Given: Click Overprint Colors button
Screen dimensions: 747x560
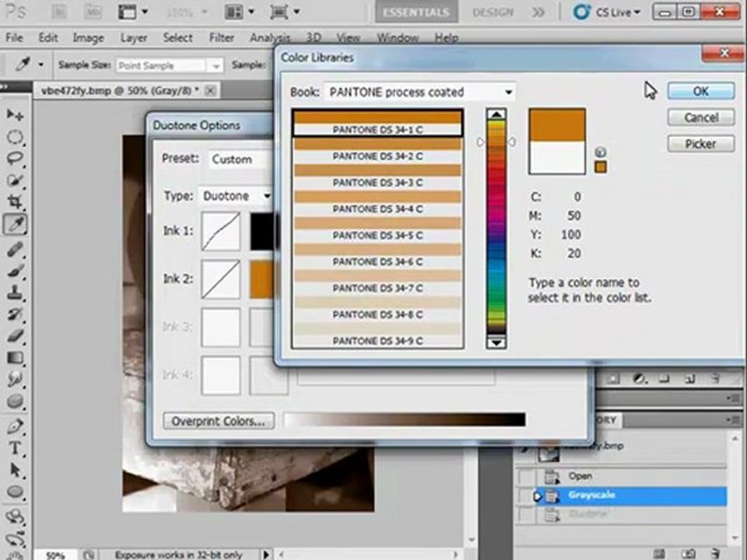Looking at the screenshot, I should [x=219, y=421].
